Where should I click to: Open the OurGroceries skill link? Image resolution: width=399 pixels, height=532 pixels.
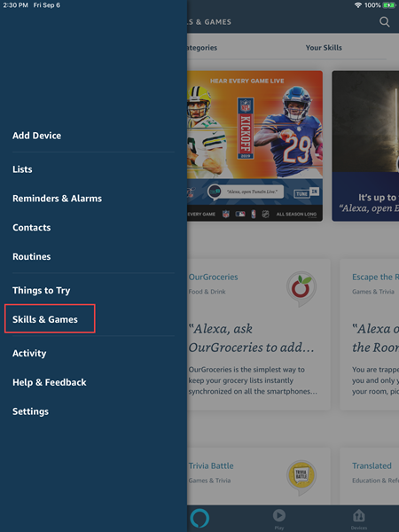pyautogui.click(x=213, y=277)
